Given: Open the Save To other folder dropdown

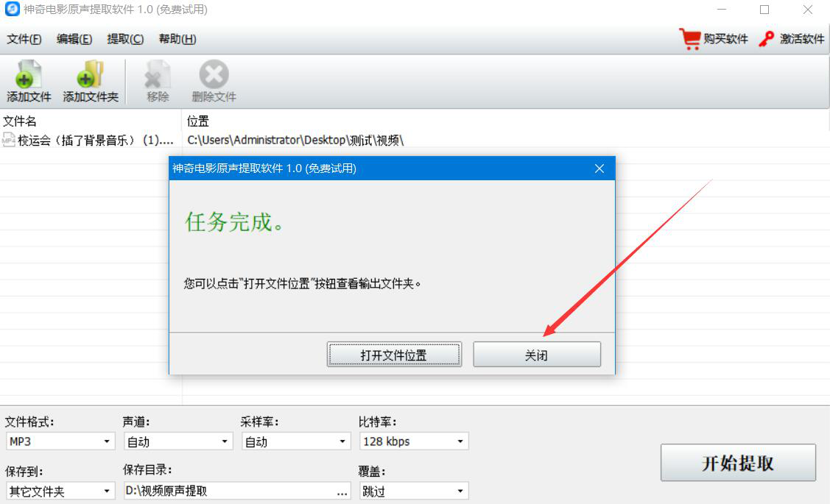Looking at the screenshot, I should (x=61, y=491).
